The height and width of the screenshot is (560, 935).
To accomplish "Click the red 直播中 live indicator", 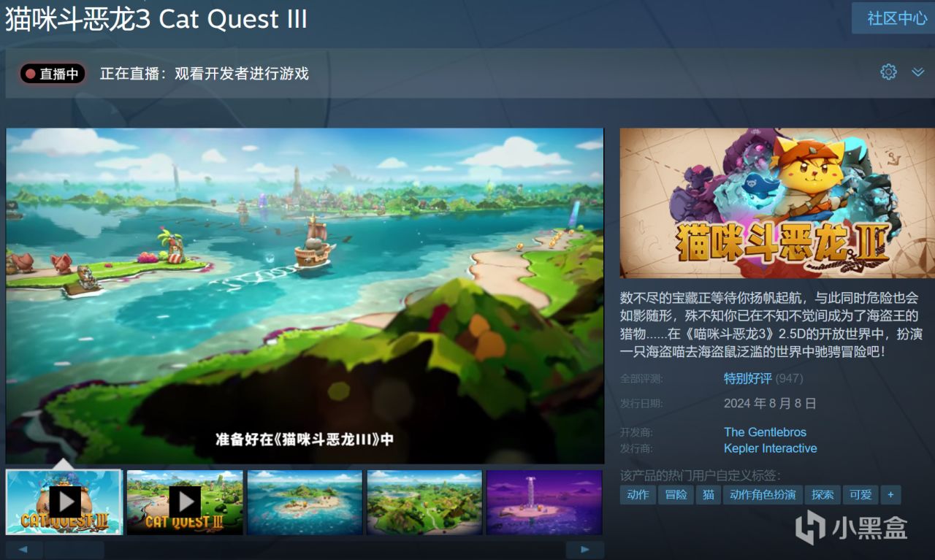I will coord(53,74).
